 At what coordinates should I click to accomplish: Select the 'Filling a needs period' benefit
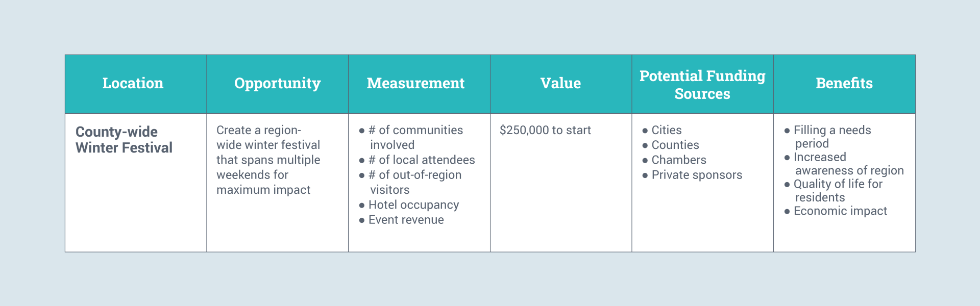pos(832,137)
